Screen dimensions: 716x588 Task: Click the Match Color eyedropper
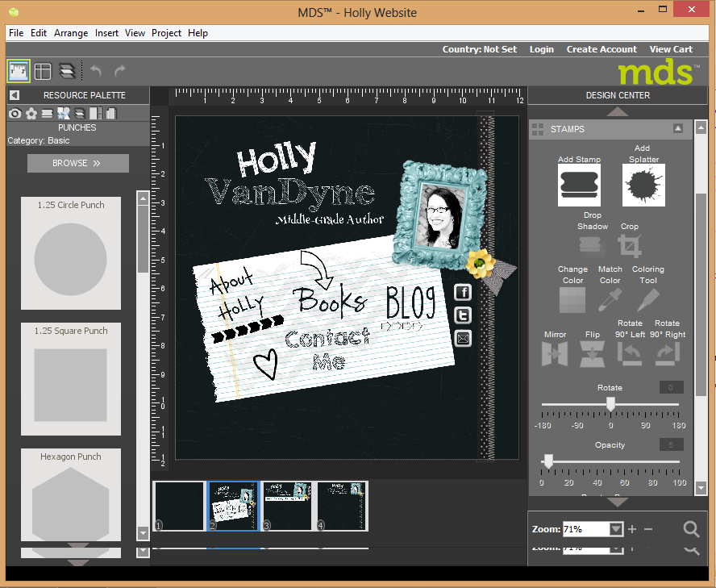click(x=610, y=300)
